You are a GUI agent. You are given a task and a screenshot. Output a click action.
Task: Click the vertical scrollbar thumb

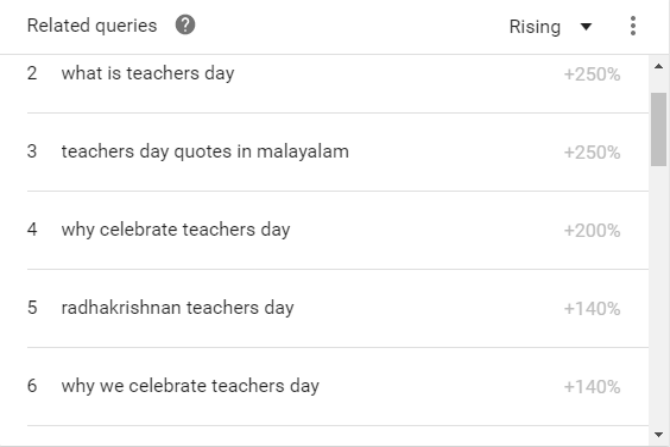pyautogui.click(x=658, y=128)
